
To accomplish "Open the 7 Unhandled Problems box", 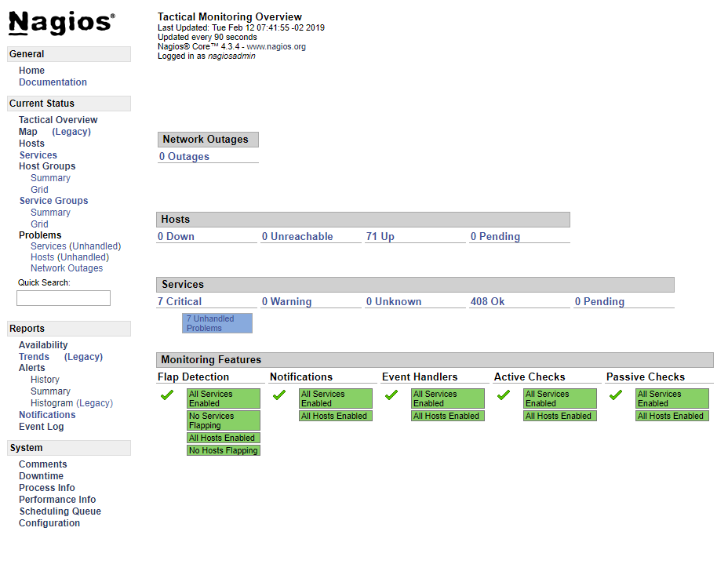I will 217,323.
